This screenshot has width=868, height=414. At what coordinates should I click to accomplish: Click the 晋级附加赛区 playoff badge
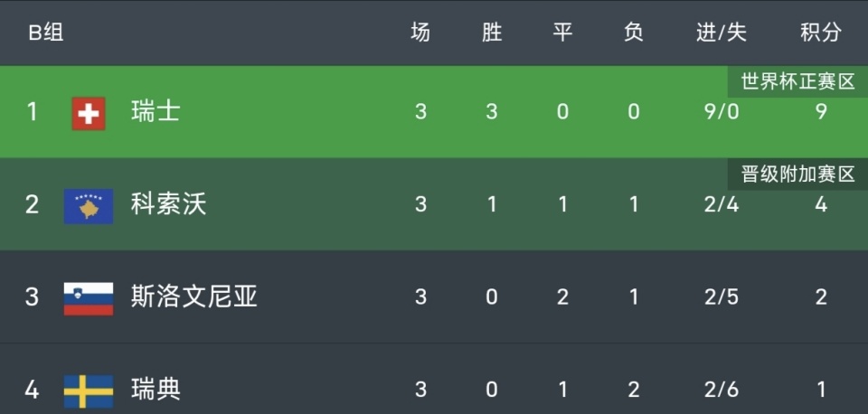coord(797,174)
